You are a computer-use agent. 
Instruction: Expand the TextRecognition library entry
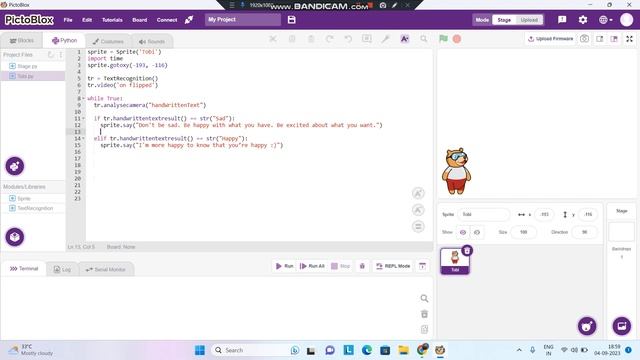12,208
